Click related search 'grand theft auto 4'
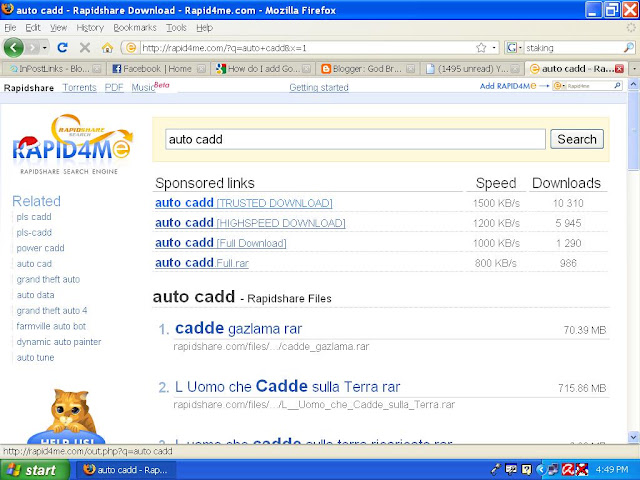This screenshot has height=480, width=640. pos(52,311)
